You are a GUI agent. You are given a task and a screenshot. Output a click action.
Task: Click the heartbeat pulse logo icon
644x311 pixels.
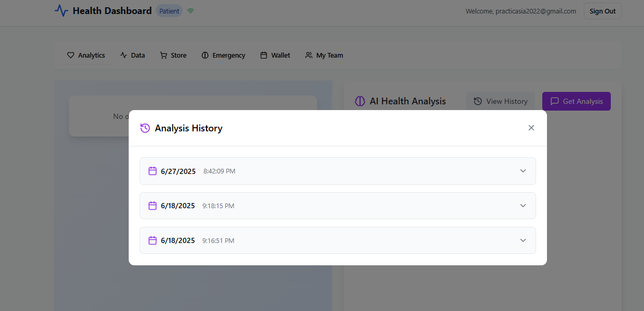pyautogui.click(x=61, y=10)
